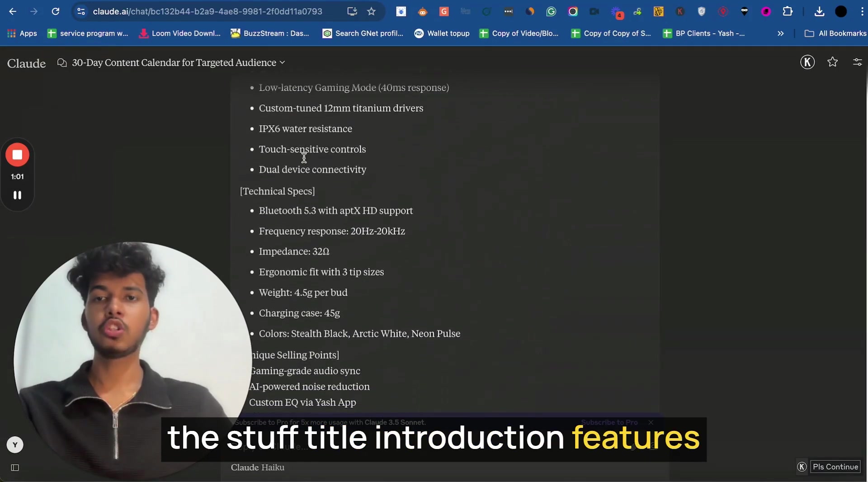Click the address bar URL
868x482 pixels.
point(208,11)
